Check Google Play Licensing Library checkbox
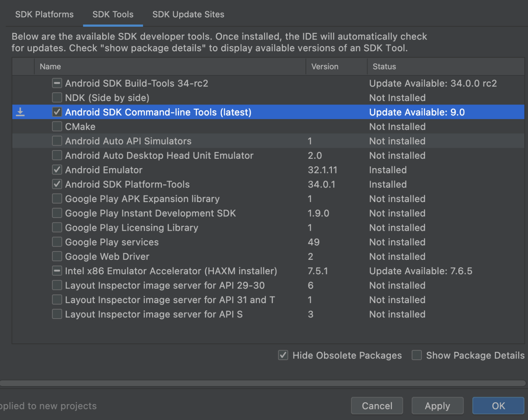The image size is (528, 420). point(57,228)
